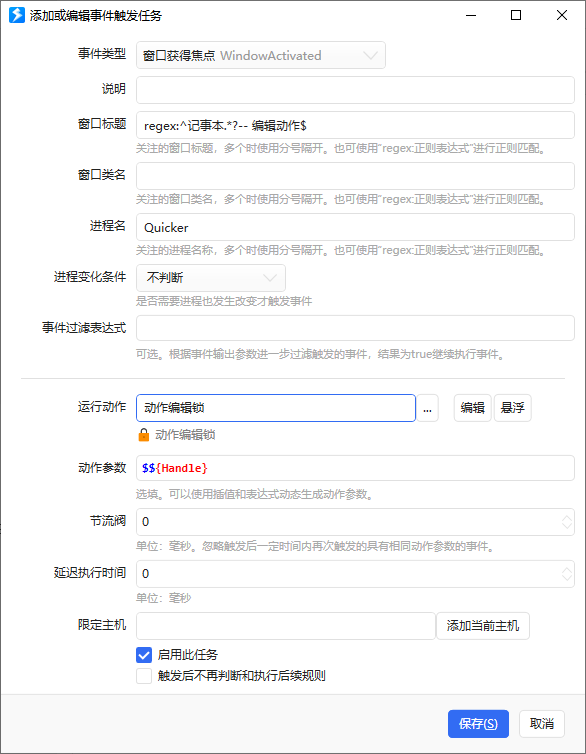
Task: Click the 窗口标题 regex input field
Action: (355, 126)
